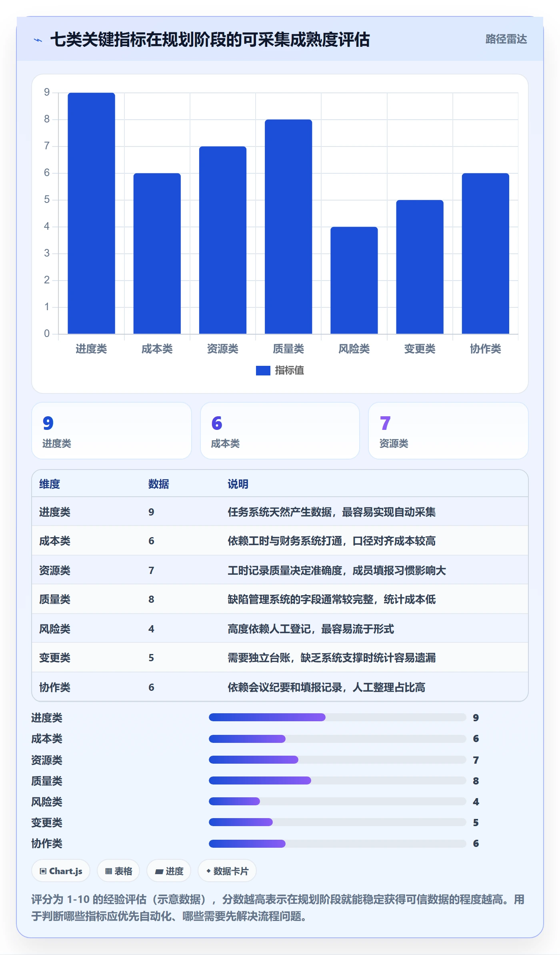Image resolution: width=560 pixels, height=955 pixels.
Task: Click the 变更类 bar in the chart
Action: (x=420, y=267)
